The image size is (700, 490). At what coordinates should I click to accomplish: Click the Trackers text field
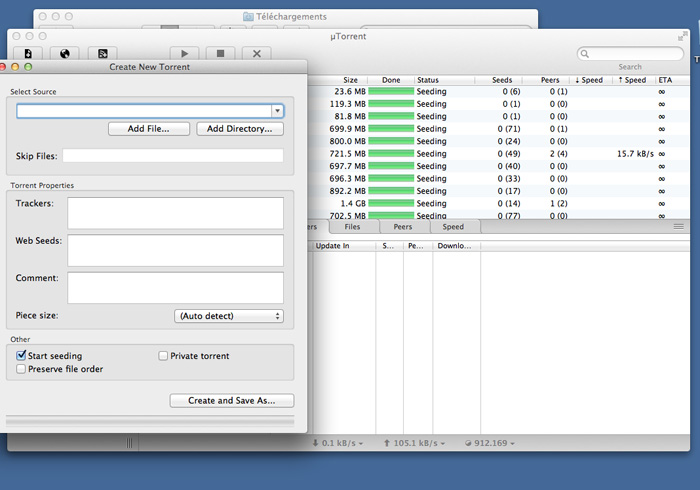tap(176, 213)
